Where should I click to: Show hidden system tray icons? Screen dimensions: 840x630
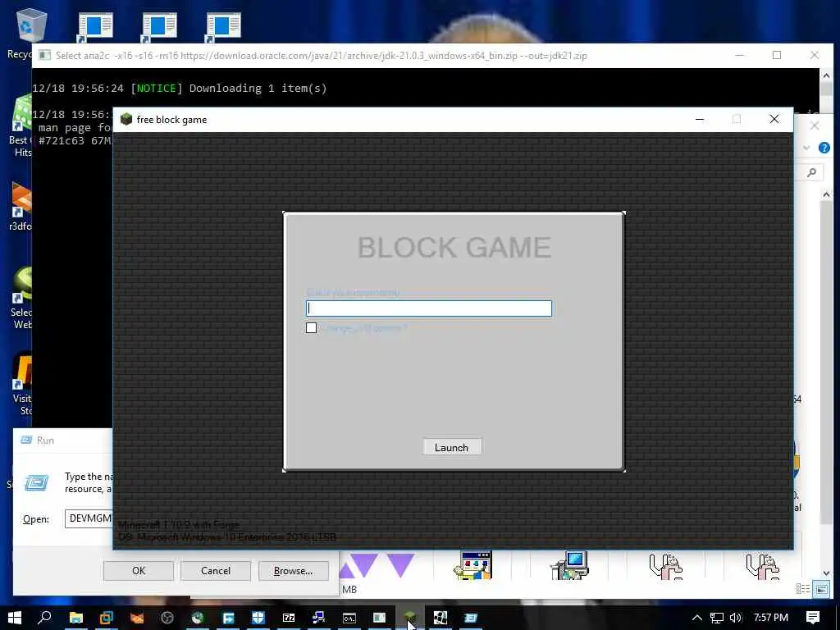click(x=697, y=618)
